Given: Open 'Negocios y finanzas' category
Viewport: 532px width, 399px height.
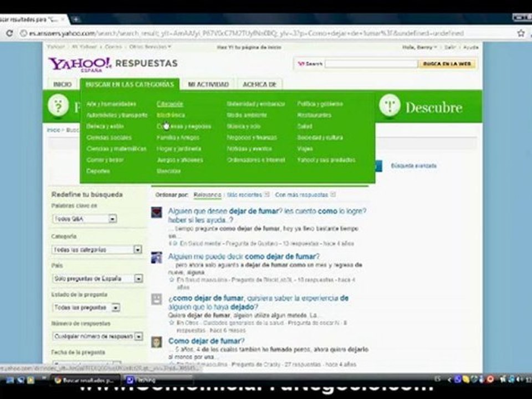Looking at the screenshot, I should point(252,137).
